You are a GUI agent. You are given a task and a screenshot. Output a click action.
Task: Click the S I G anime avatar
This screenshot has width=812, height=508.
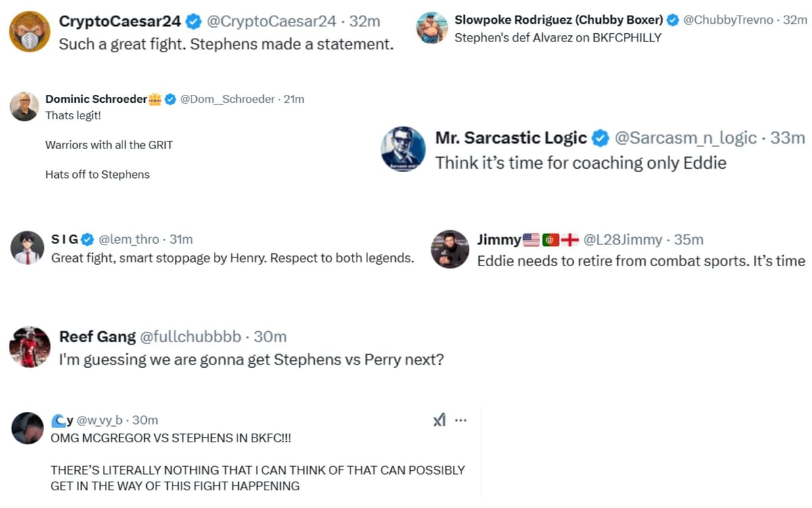[27, 248]
